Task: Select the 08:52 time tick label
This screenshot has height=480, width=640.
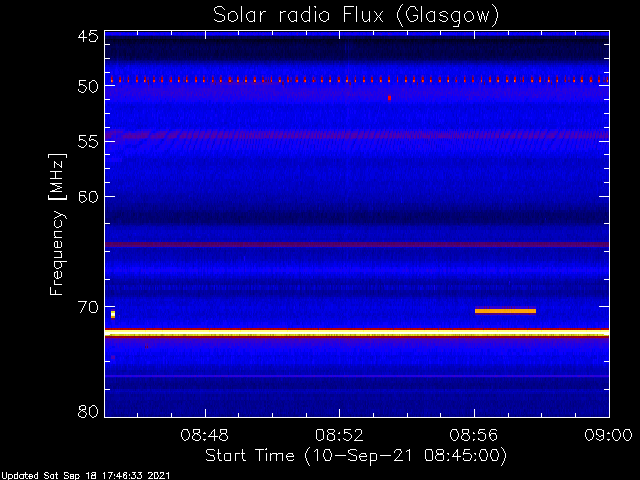Action: click(x=339, y=435)
